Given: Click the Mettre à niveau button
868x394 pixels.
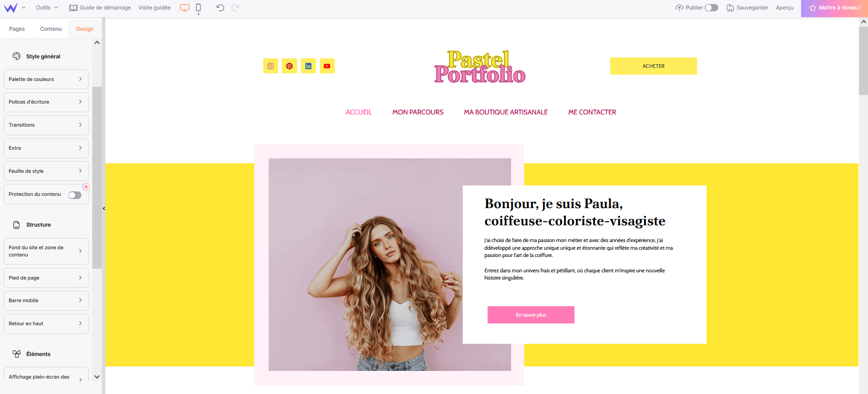Looking at the screenshot, I should coord(835,8).
